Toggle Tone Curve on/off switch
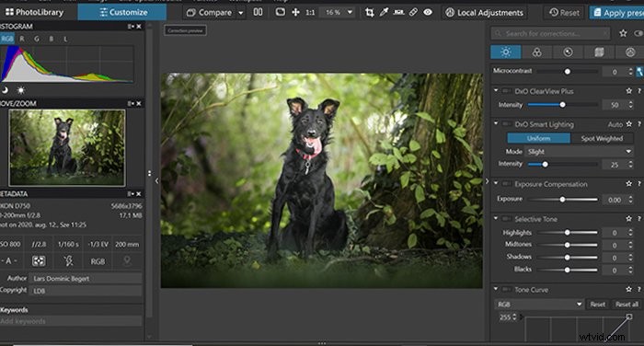644x346 pixels. pyautogui.click(x=506, y=289)
